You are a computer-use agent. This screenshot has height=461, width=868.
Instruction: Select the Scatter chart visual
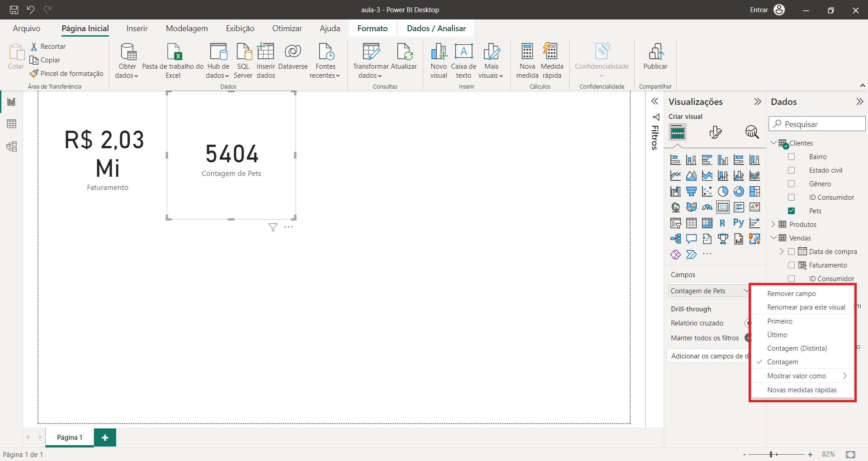pyautogui.click(x=707, y=191)
